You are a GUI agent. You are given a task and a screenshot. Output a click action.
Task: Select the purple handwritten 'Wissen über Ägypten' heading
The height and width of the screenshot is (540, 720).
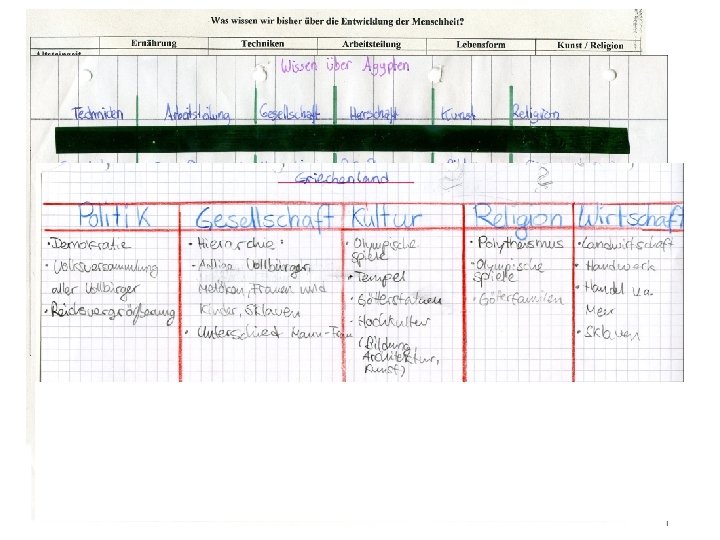coord(345,66)
